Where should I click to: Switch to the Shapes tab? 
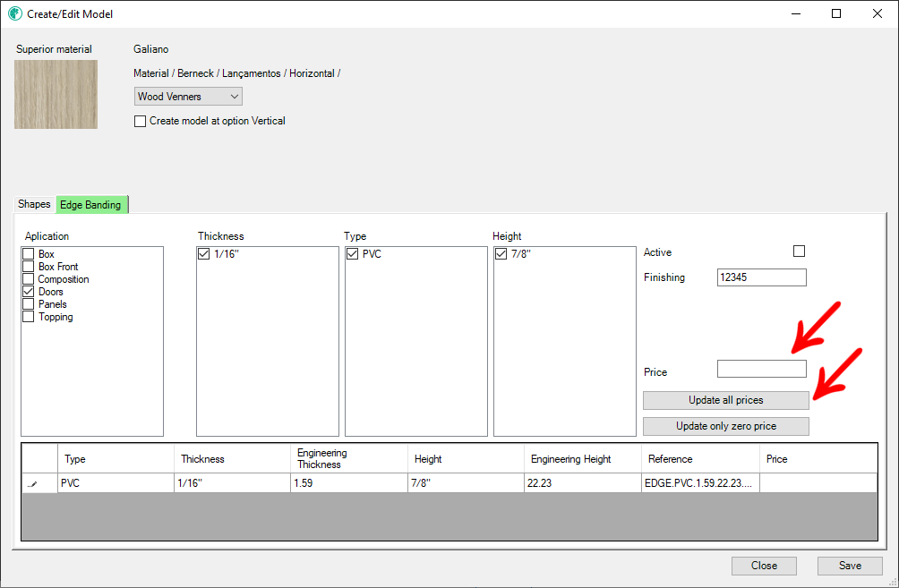coord(35,204)
